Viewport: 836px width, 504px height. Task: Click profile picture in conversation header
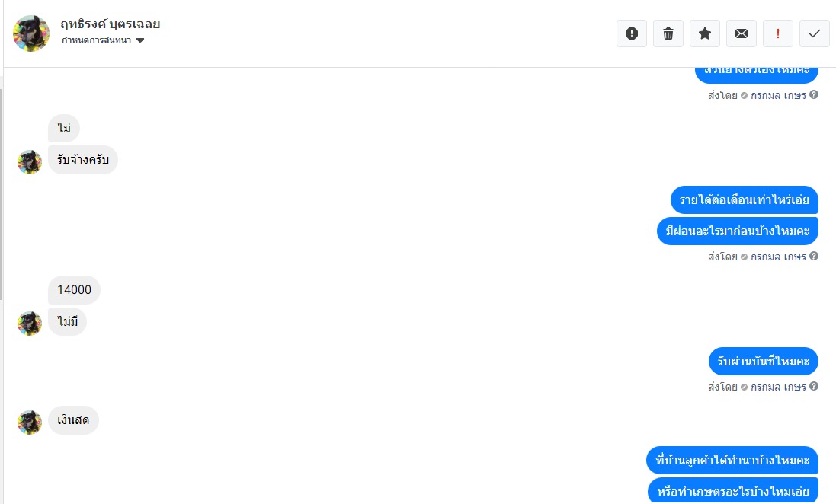pos(31,33)
